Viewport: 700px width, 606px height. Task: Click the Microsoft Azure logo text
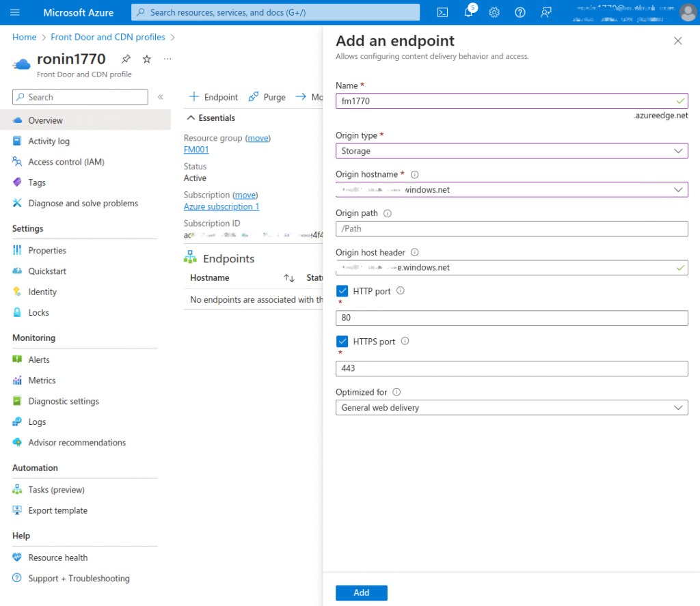tap(78, 12)
